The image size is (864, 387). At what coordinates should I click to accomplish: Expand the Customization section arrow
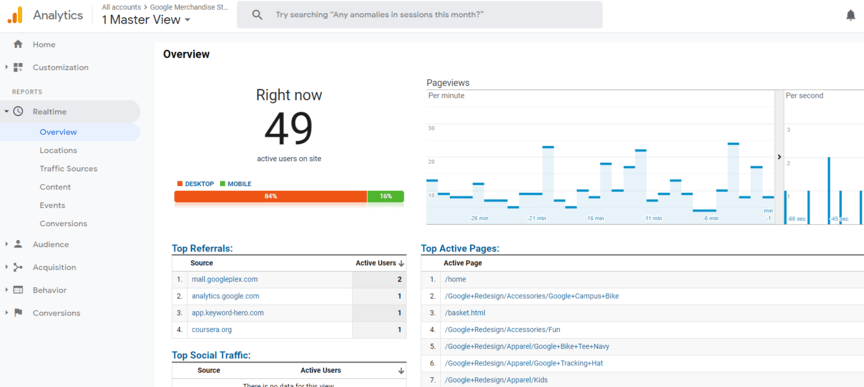tap(6, 67)
